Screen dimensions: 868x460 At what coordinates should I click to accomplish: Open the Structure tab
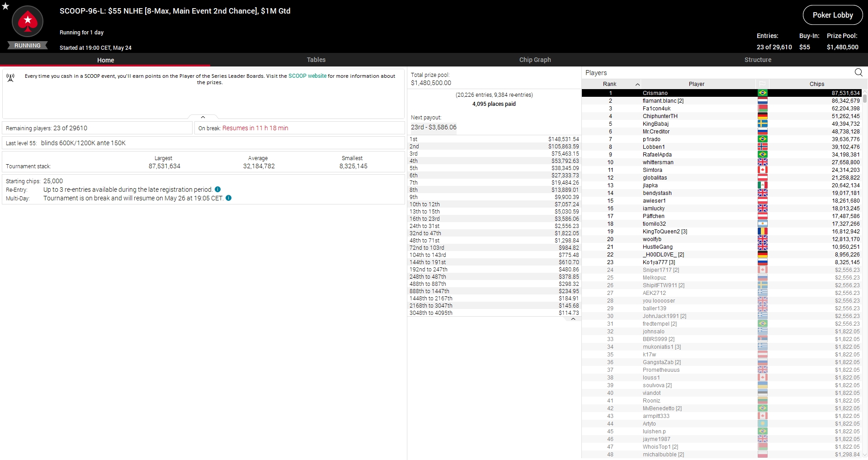pos(758,60)
